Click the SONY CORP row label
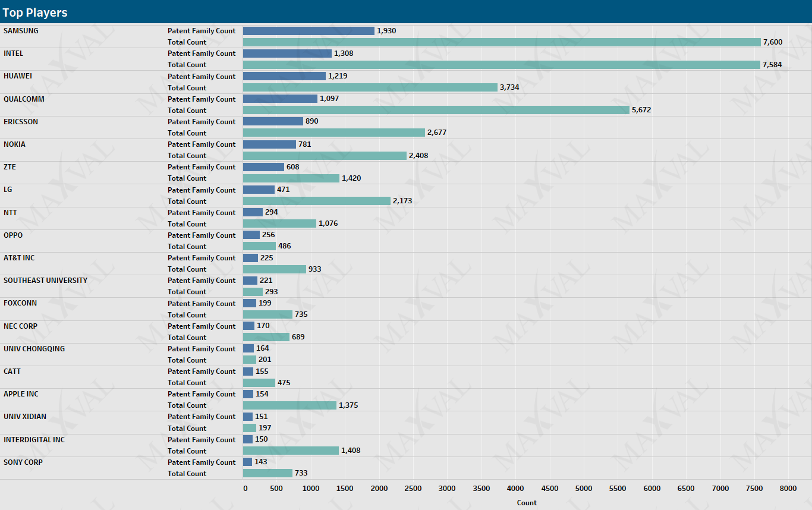The height and width of the screenshot is (510, 812). click(23, 462)
